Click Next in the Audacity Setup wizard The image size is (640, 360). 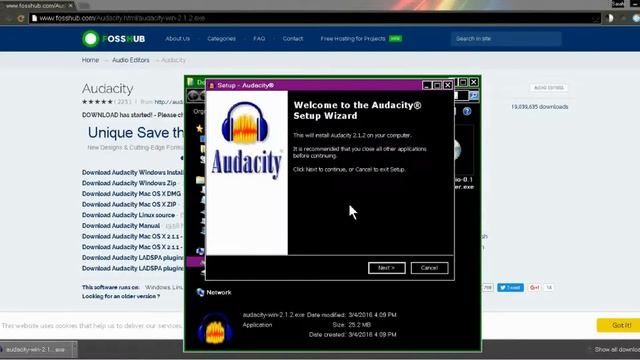387,268
